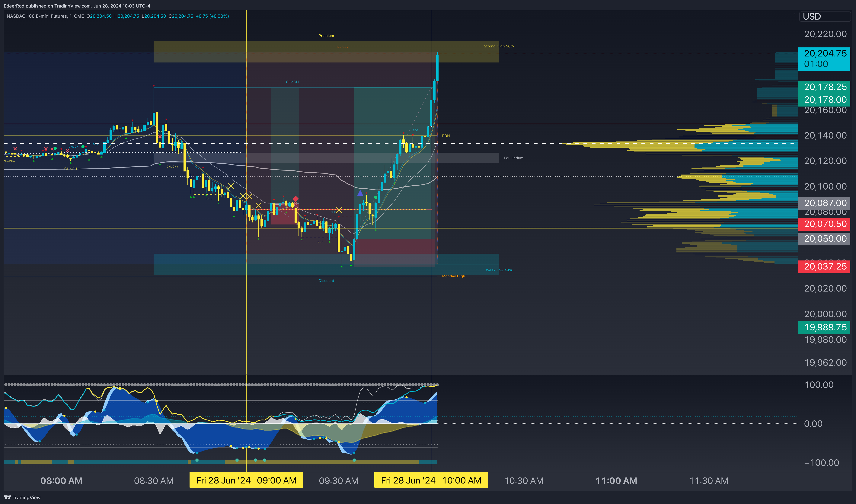The width and height of the screenshot is (856, 504).
Task: Click the red 20,037.25 price label
Action: point(826,266)
